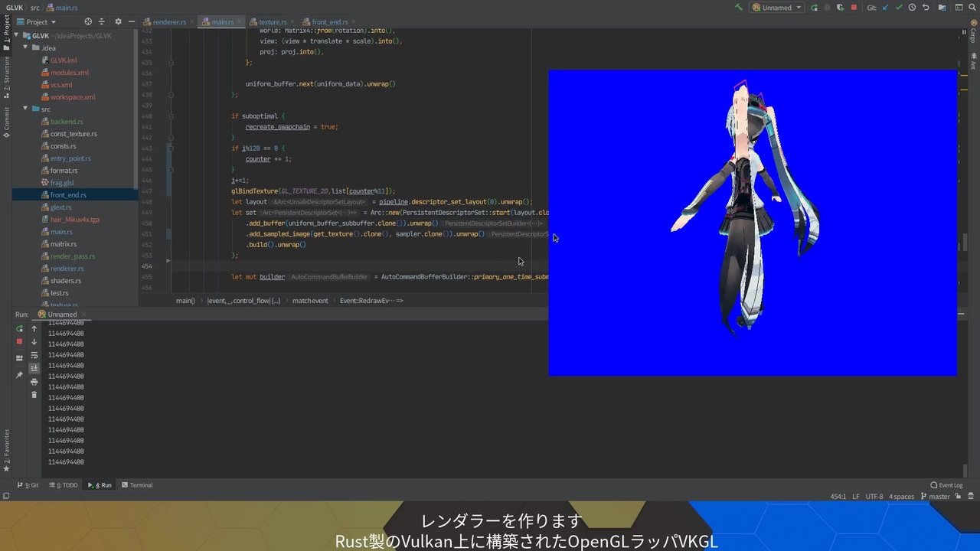Click Print icon in Run console
The width and height of the screenshot is (980, 551).
click(x=34, y=381)
